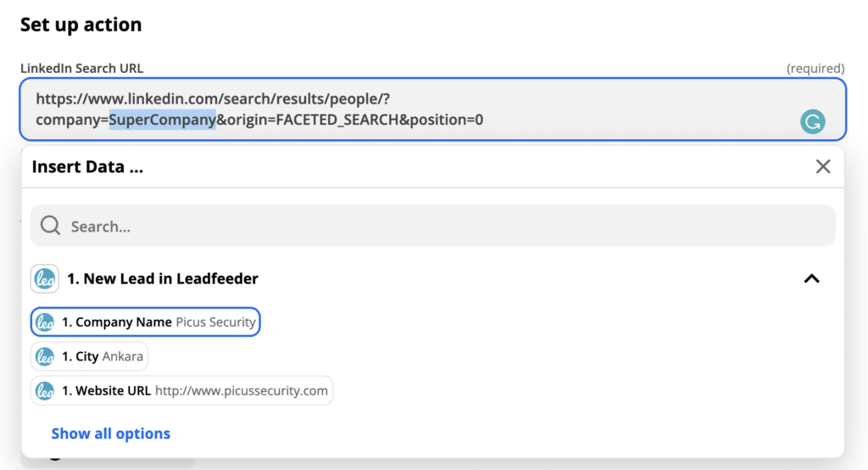Click the Grammarly icon in the URL field
868x470 pixels.
point(812,121)
